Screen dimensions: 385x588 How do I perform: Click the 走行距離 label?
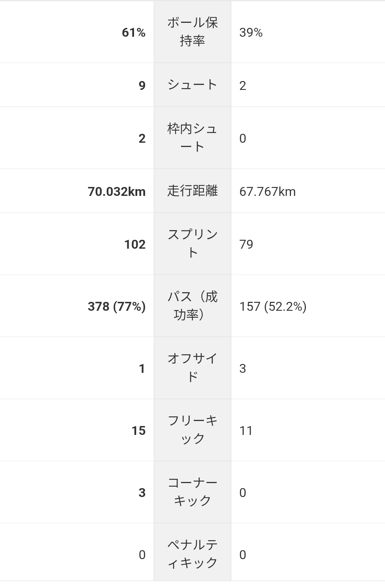pos(192,191)
